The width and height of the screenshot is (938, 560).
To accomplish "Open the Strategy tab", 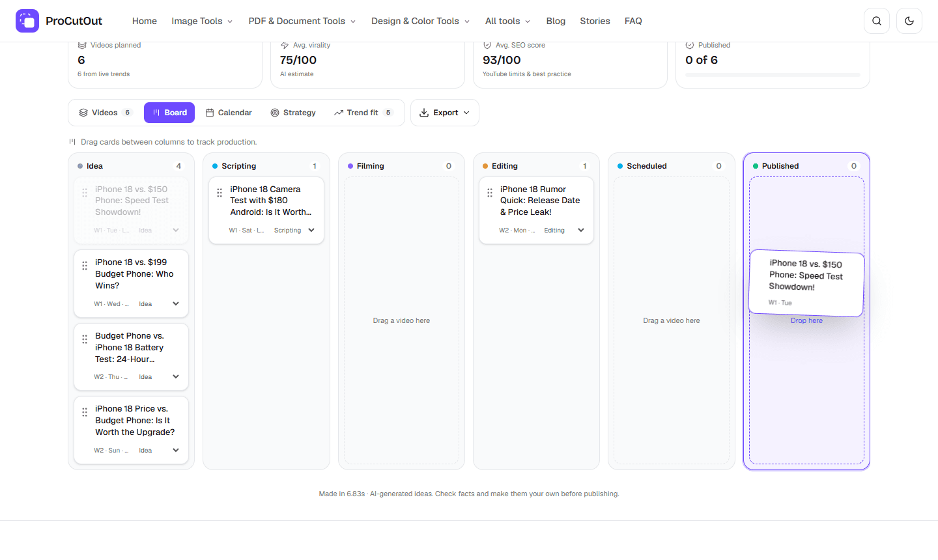I will (293, 113).
